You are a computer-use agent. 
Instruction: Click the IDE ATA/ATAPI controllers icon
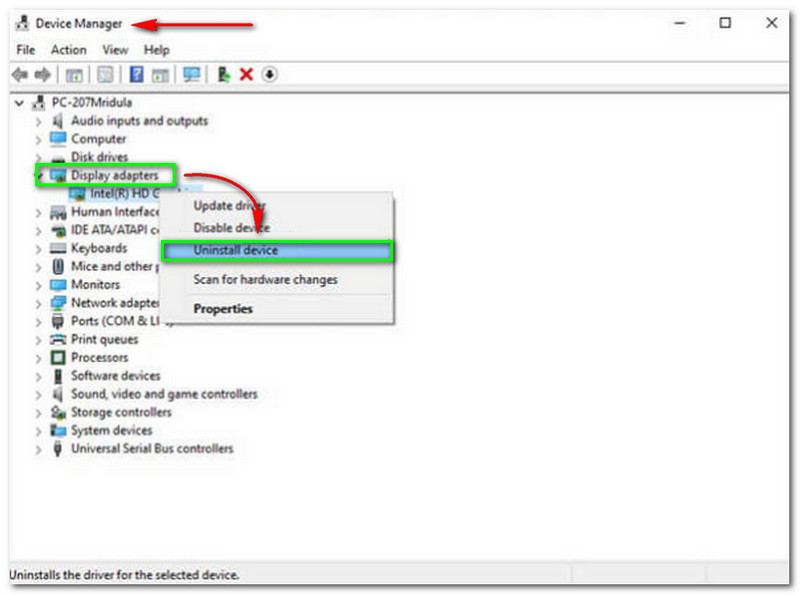click(x=58, y=231)
